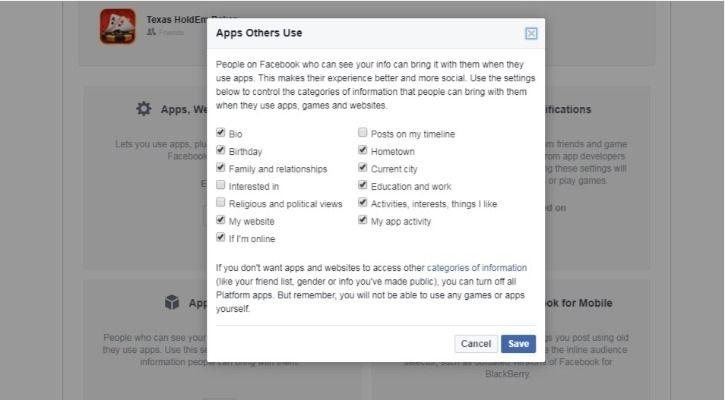The width and height of the screenshot is (725, 400).
Task: Toggle Activities, interests, things I like
Action: point(362,203)
